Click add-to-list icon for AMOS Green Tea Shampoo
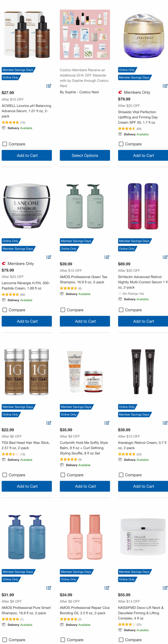168x644 pixels. pos(107,257)
